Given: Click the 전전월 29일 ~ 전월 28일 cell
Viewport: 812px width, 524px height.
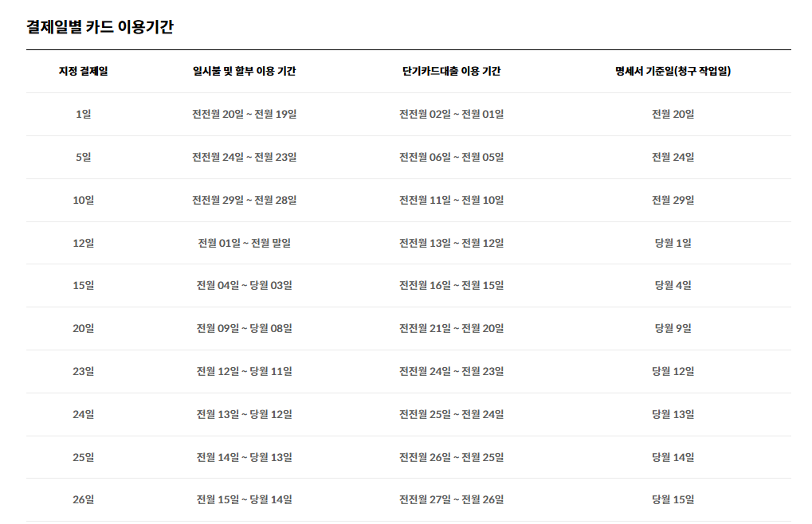Looking at the screenshot, I should click(x=244, y=200).
